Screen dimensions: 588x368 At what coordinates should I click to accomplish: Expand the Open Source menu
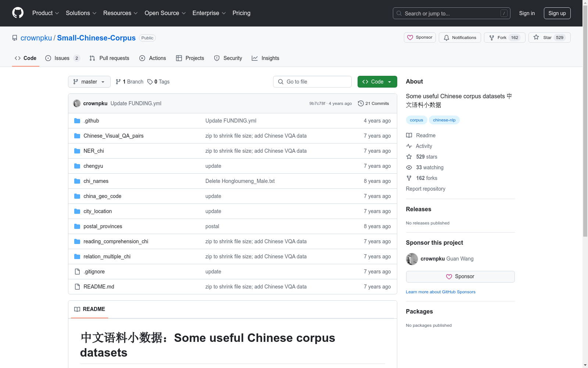click(x=165, y=13)
